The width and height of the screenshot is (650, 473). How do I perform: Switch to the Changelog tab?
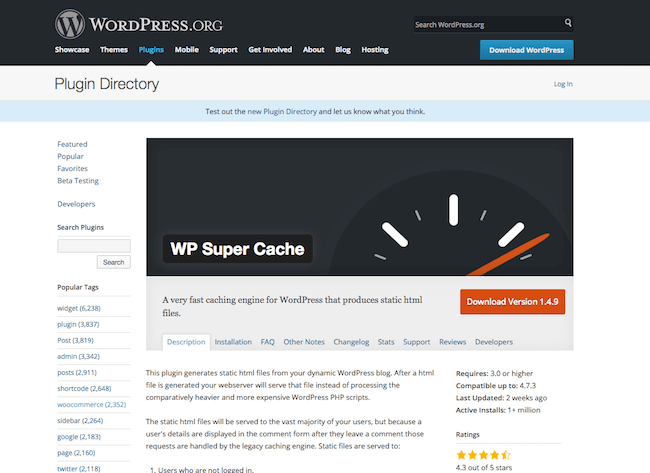point(351,342)
